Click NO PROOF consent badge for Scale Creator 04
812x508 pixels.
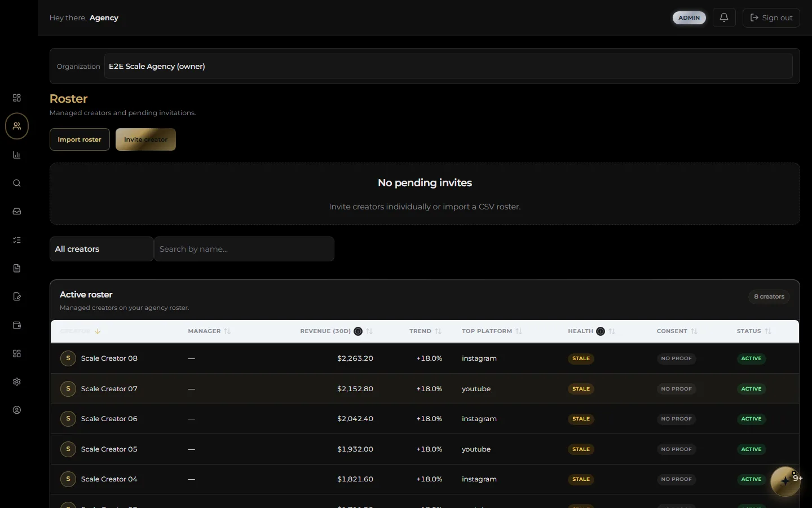click(676, 479)
